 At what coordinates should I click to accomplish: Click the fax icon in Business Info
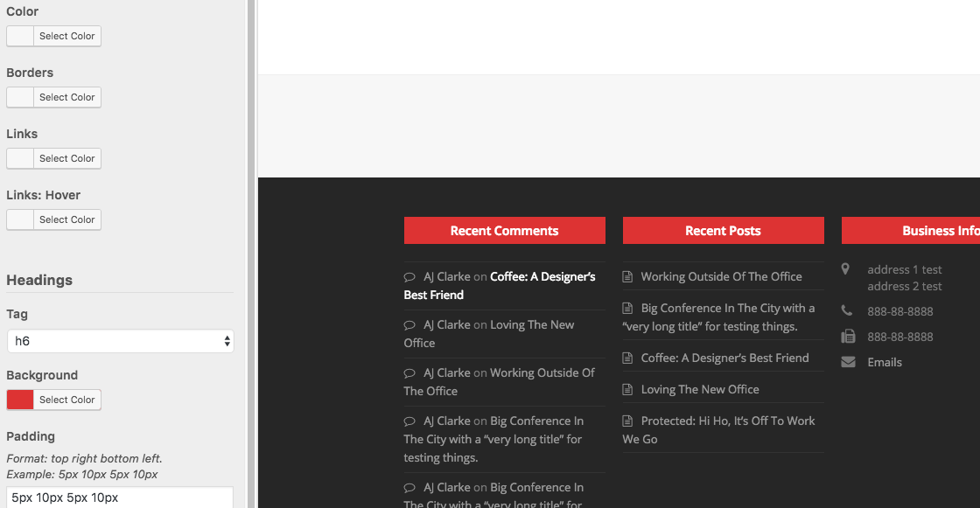(848, 336)
